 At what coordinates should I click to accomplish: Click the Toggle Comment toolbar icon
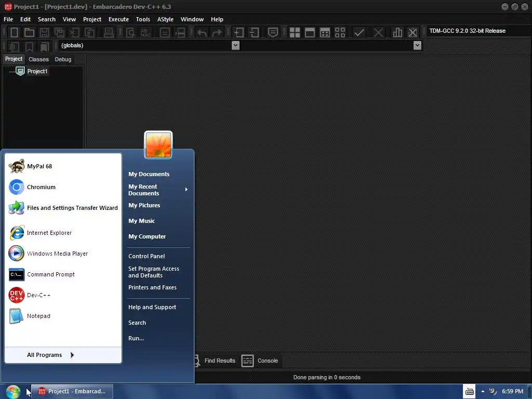[x=273, y=33]
